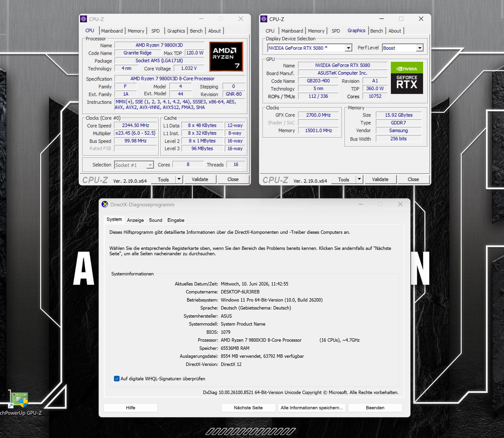Click the Bus Width value 256 bits

pyautogui.click(x=399, y=139)
